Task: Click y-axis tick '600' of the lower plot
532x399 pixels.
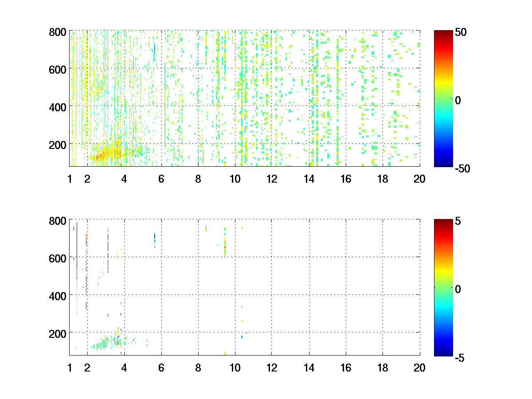Action: (58, 258)
